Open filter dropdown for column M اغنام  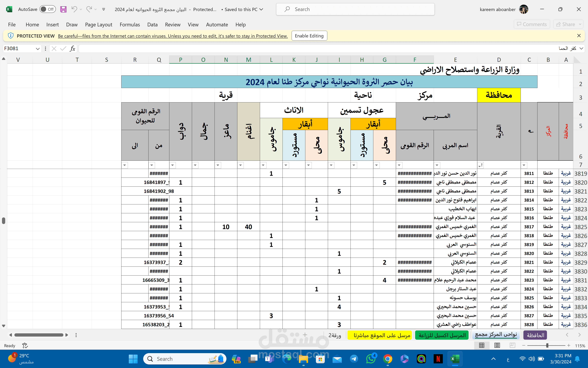[240, 165]
